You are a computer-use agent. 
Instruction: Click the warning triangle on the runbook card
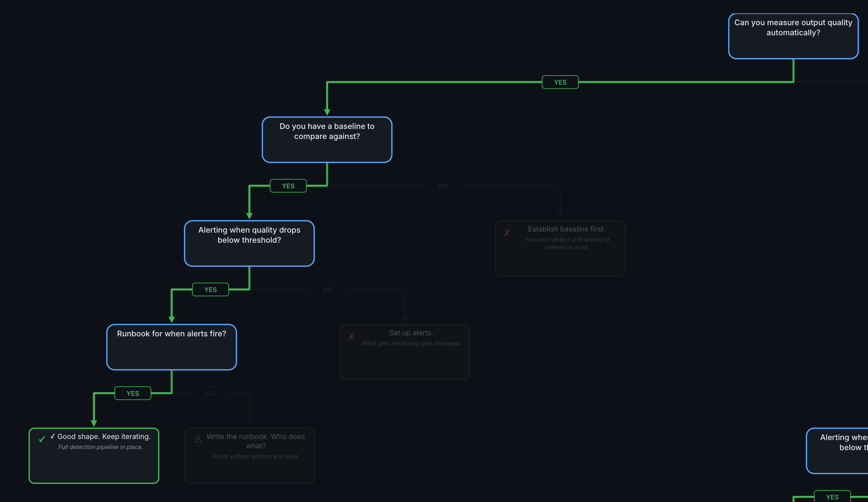(x=198, y=439)
